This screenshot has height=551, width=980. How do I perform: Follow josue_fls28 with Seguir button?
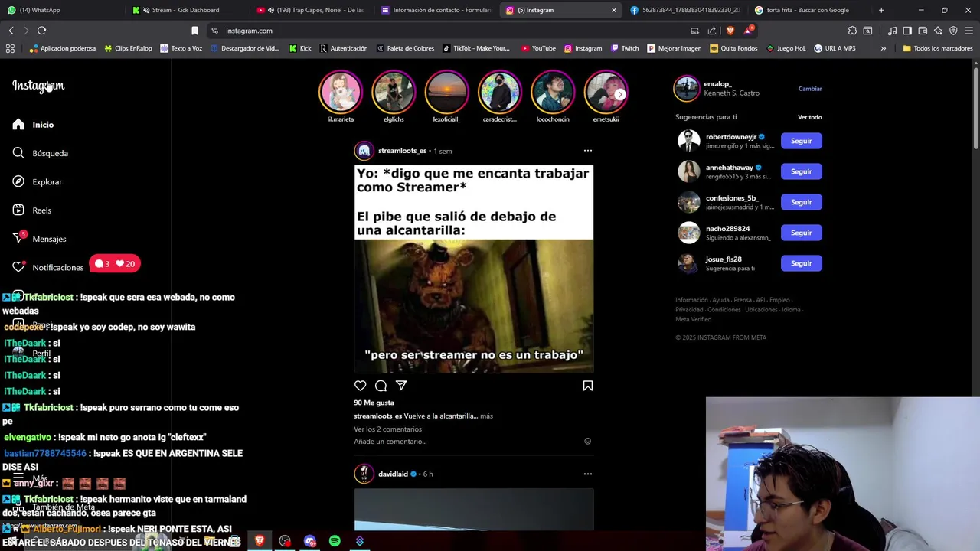pyautogui.click(x=801, y=263)
